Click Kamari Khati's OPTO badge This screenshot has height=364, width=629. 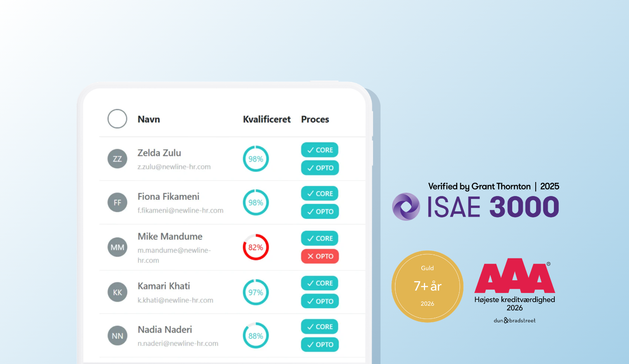320,301
